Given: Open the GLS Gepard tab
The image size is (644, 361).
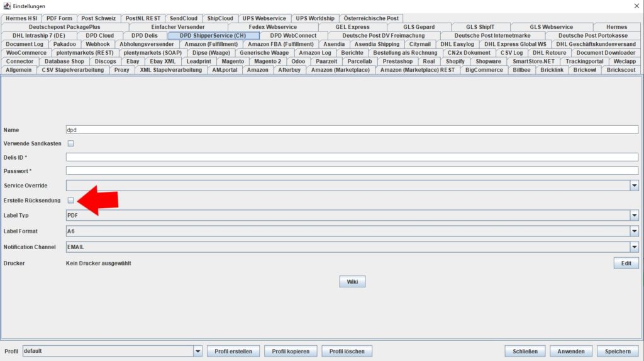Looking at the screenshot, I should click(419, 27).
